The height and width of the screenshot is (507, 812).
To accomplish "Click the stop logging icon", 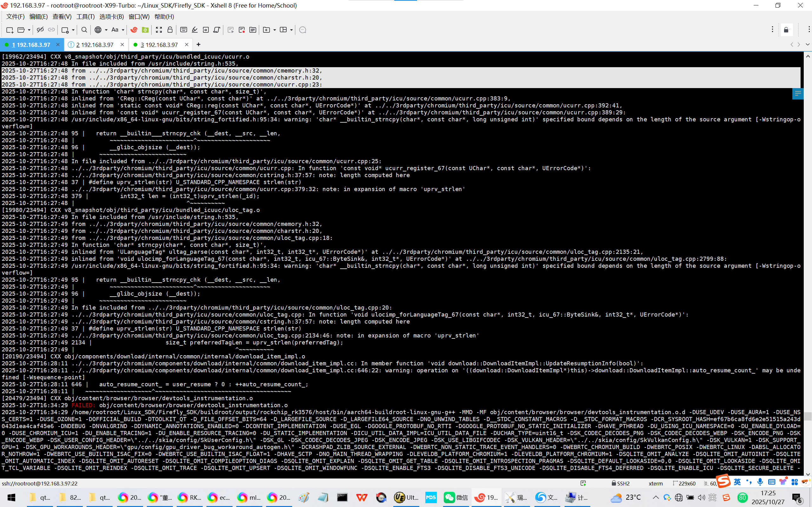I will [x=242, y=30].
